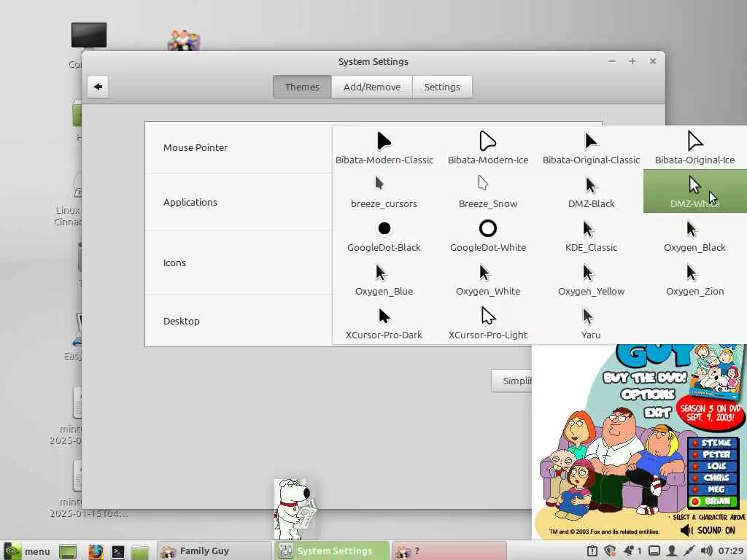
Task: Choose XCursor-Pro-Dark pointer
Action: click(384, 323)
